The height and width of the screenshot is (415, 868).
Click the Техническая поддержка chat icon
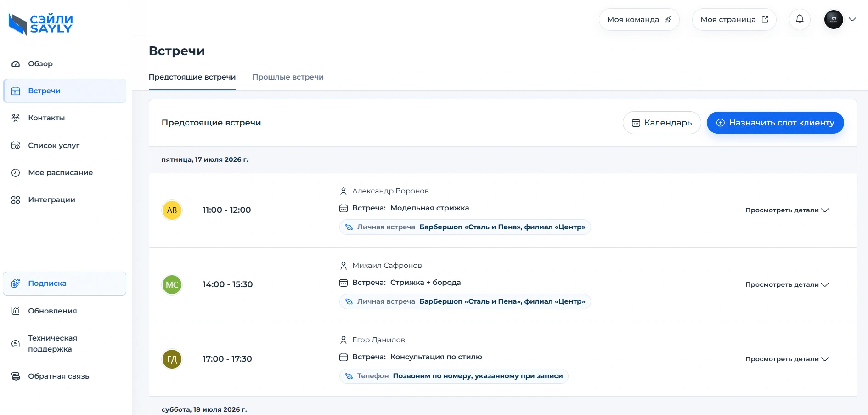click(x=16, y=344)
